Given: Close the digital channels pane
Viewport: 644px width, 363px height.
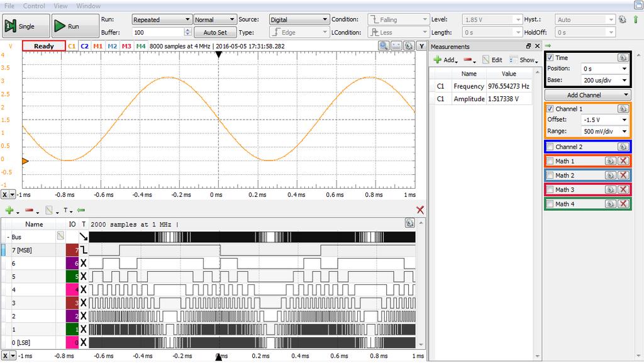Looking at the screenshot, I should (x=419, y=210).
